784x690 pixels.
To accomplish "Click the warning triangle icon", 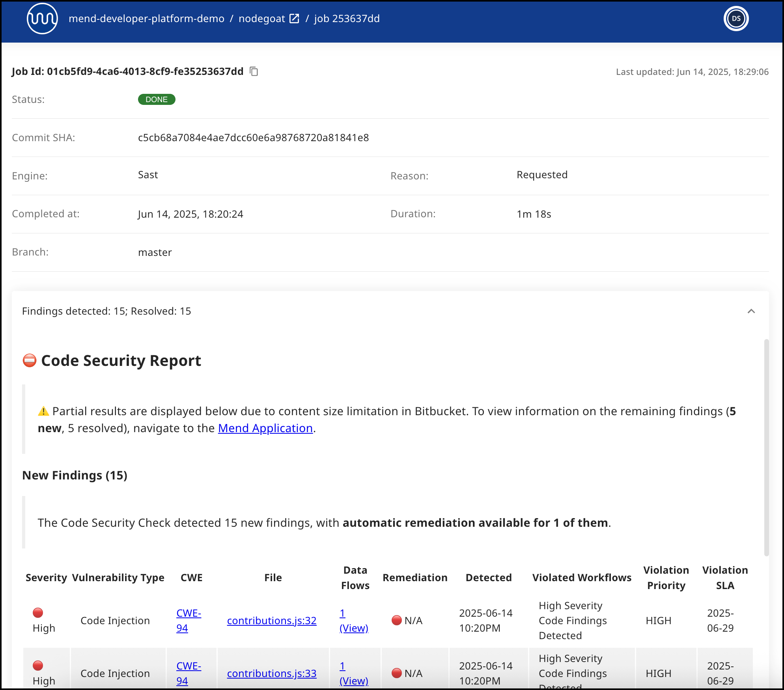I will [x=43, y=411].
